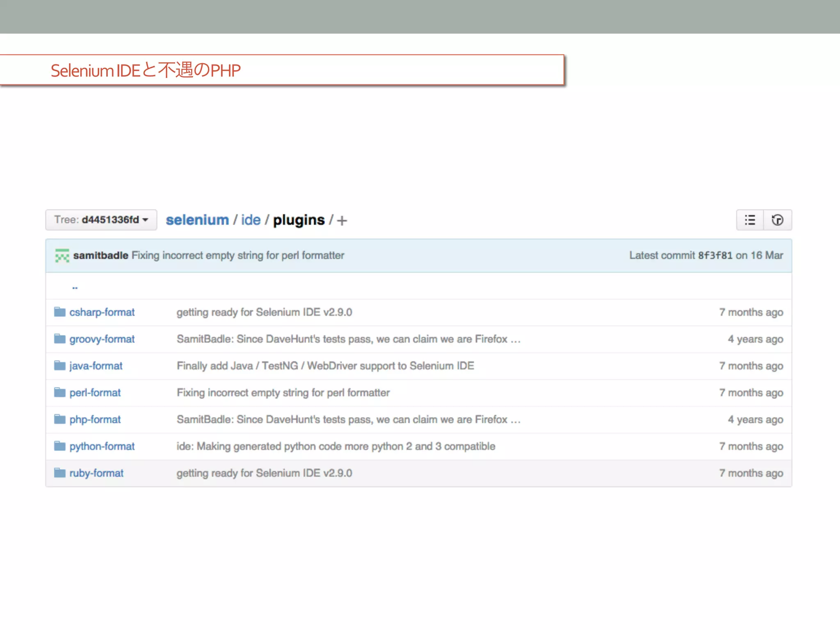Screen dimensions: 840x630
Task: Click the ruby-format folder icon
Action: pos(60,473)
